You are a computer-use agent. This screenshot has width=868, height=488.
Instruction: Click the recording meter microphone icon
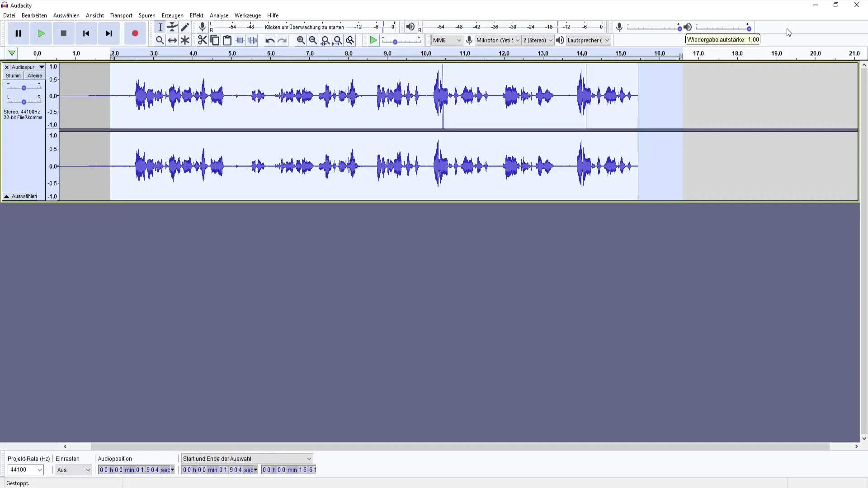[203, 27]
